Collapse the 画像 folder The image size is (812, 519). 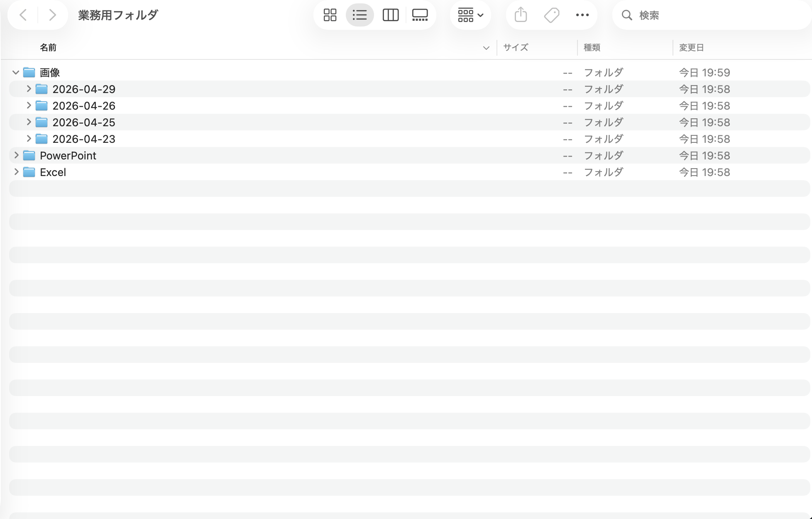click(x=16, y=73)
